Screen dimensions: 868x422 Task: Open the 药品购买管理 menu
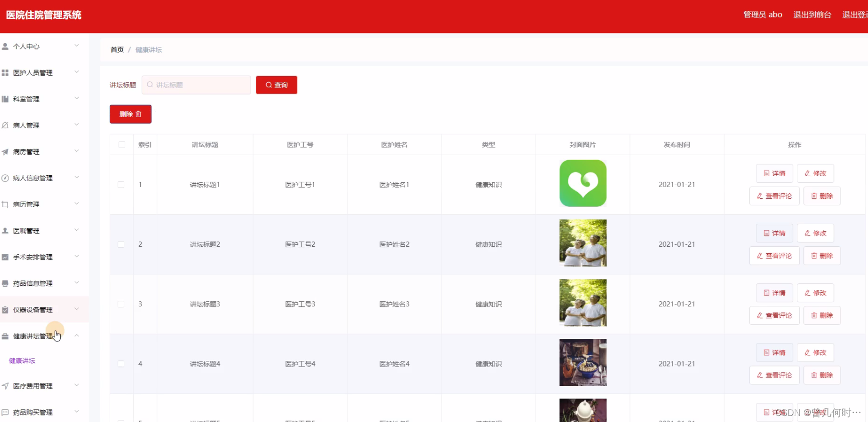tap(45, 412)
